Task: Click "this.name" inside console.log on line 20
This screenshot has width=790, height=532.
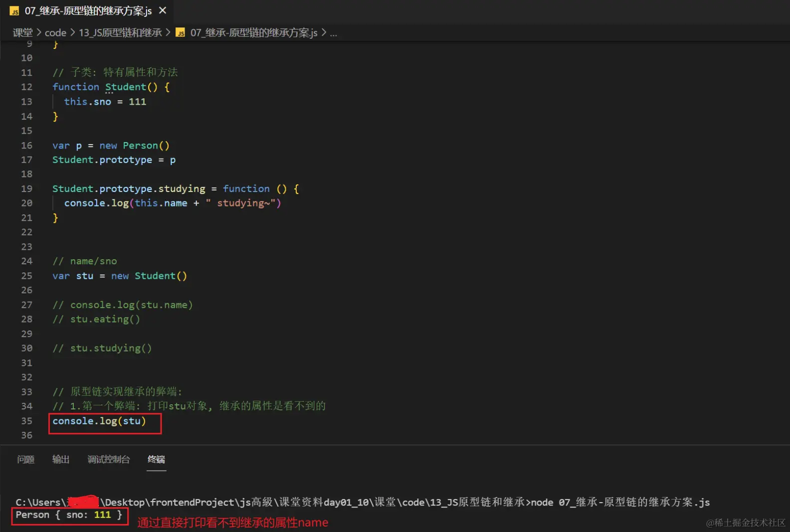Action: click(x=161, y=203)
